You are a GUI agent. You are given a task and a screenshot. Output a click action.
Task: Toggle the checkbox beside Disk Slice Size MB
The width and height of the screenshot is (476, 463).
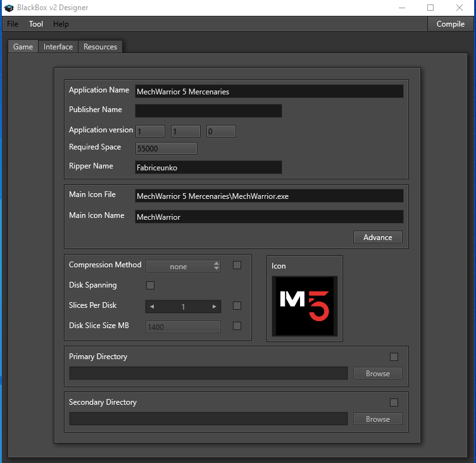pos(237,326)
